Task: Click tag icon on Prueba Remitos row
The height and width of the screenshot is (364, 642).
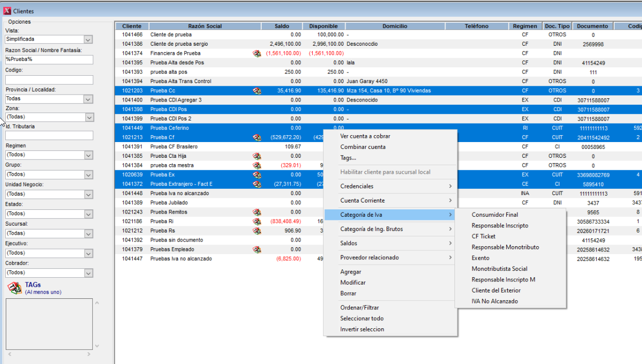Action: pyautogui.click(x=257, y=212)
